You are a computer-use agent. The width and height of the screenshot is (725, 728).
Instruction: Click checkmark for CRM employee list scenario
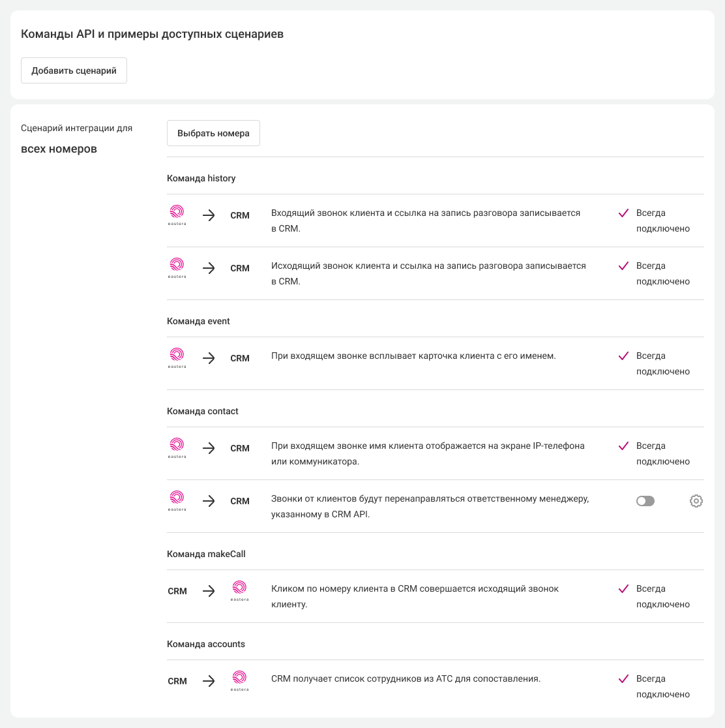[x=623, y=679]
